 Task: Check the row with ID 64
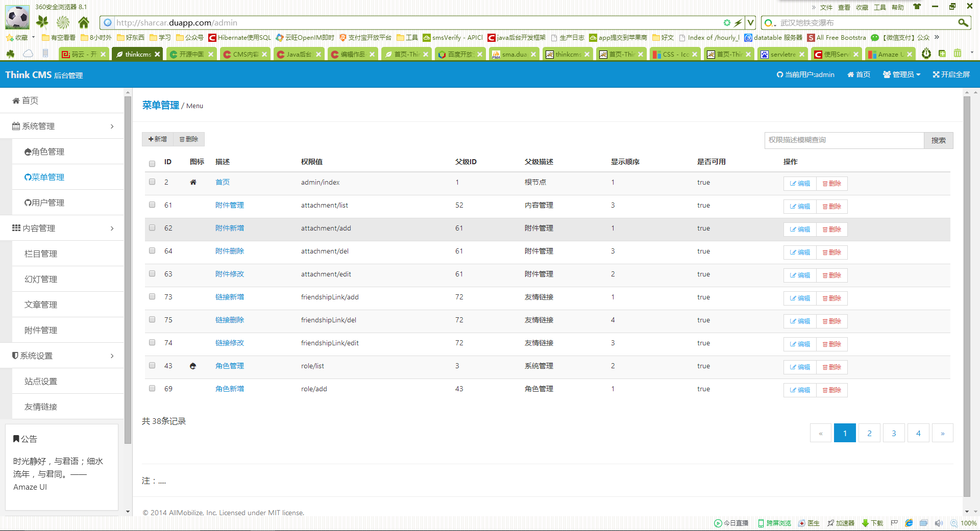tap(152, 250)
